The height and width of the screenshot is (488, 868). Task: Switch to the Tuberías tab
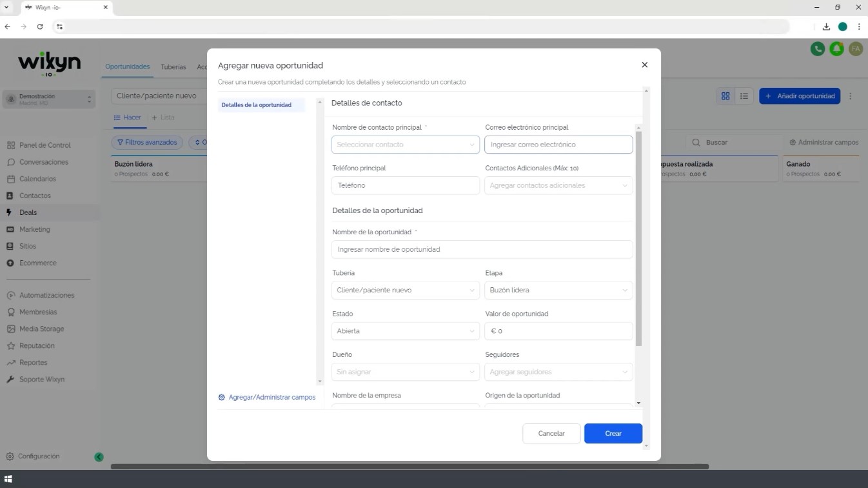point(173,66)
